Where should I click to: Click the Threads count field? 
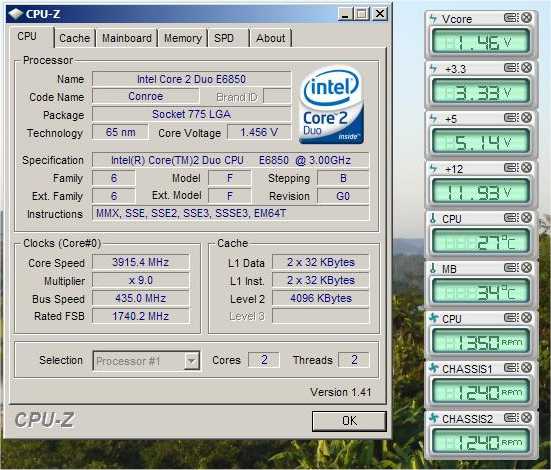354,360
